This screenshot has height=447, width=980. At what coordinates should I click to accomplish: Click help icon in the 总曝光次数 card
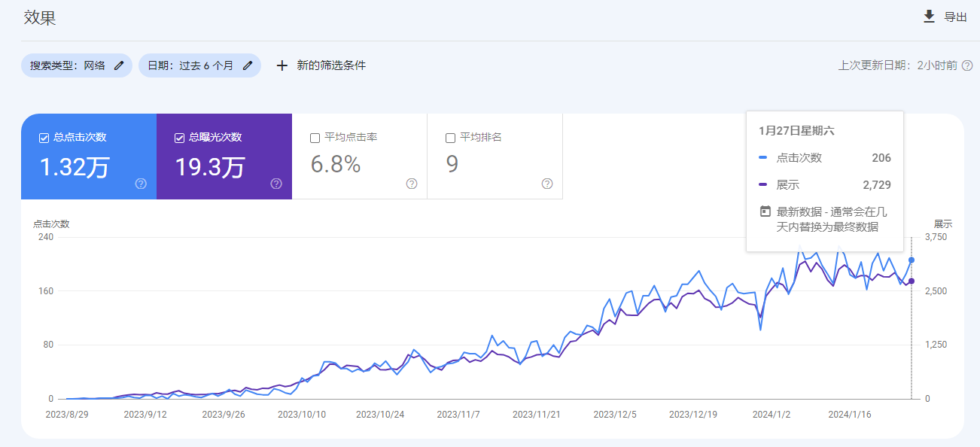(x=276, y=184)
